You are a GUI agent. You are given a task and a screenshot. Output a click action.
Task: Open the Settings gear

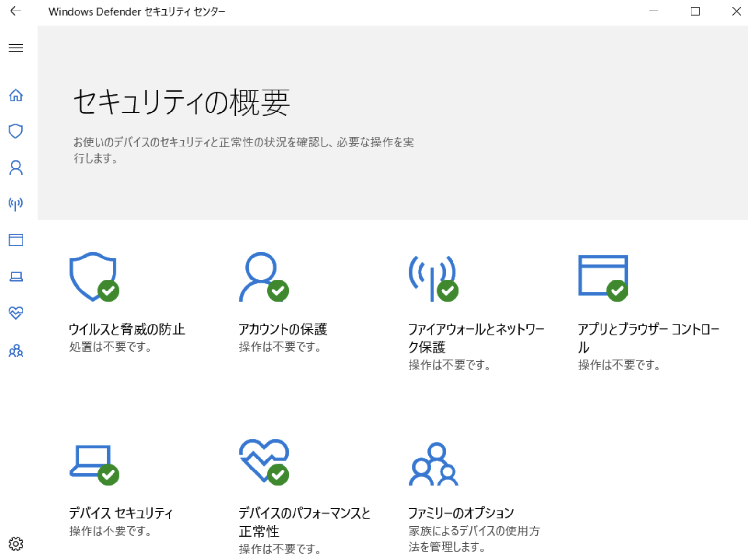16,543
